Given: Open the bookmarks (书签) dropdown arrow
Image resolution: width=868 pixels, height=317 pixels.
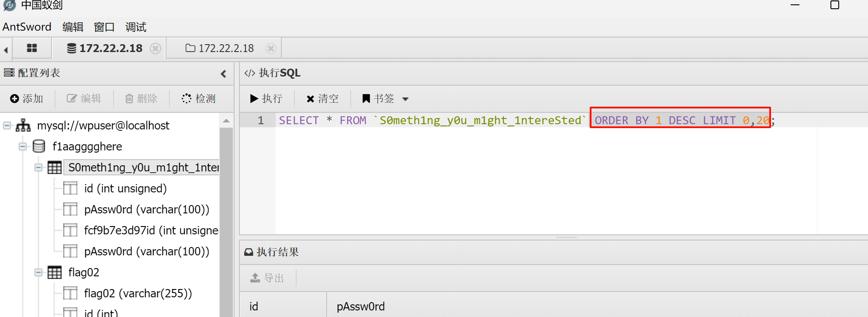Looking at the screenshot, I should pyautogui.click(x=405, y=99).
